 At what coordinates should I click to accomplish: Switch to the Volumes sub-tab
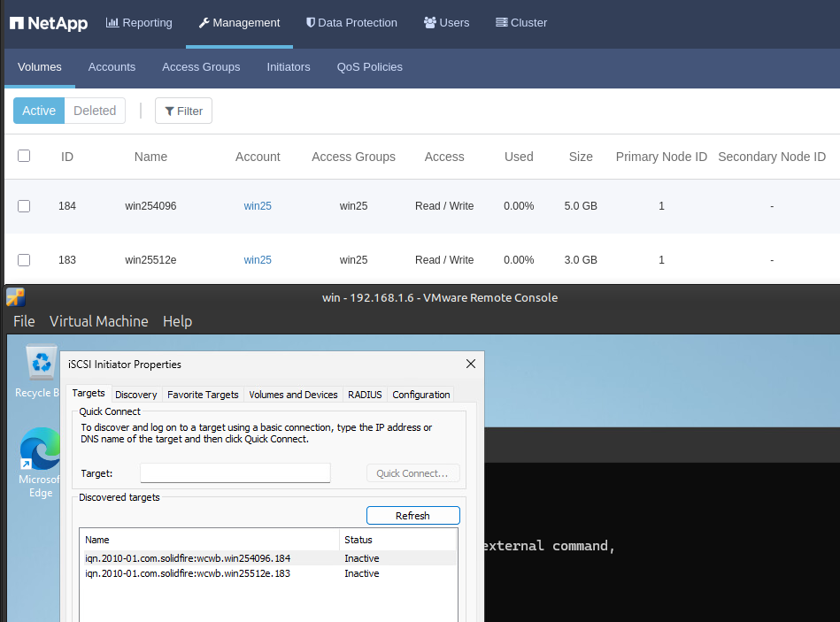[40, 67]
